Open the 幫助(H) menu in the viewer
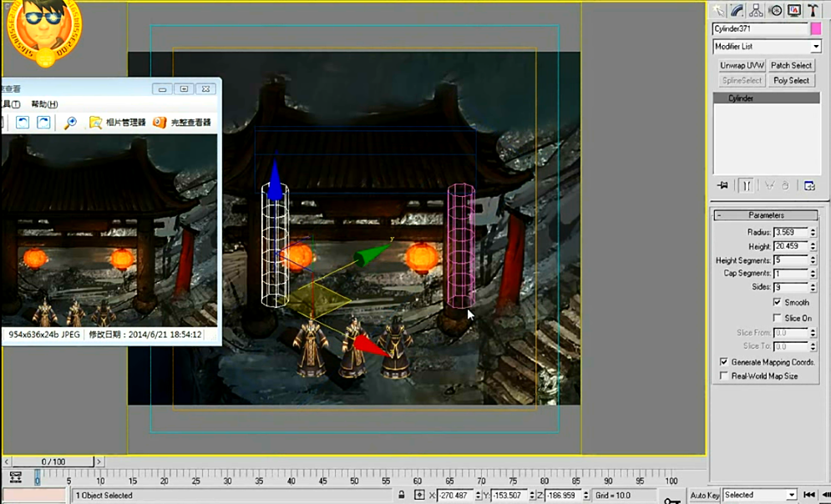Image resolution: width=831 pixels, height=504 pixels. point(44,104)
